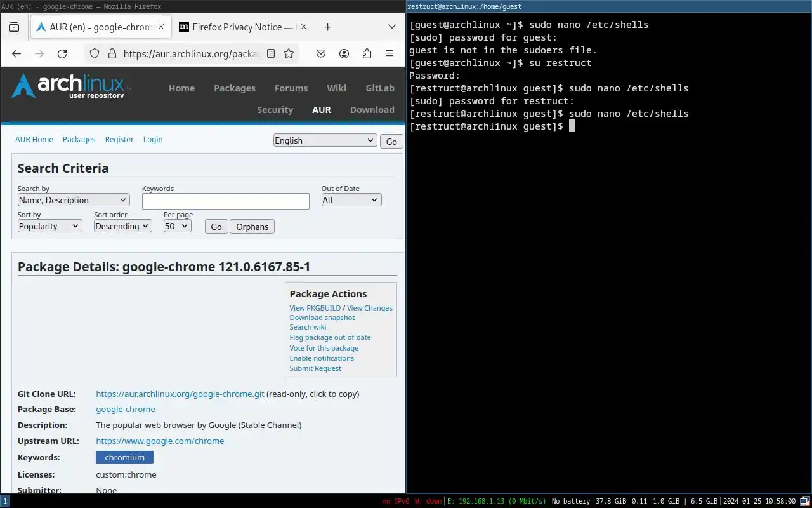
Task: Open Wiki in Arch navigation
Action: [x=337, y=88]
